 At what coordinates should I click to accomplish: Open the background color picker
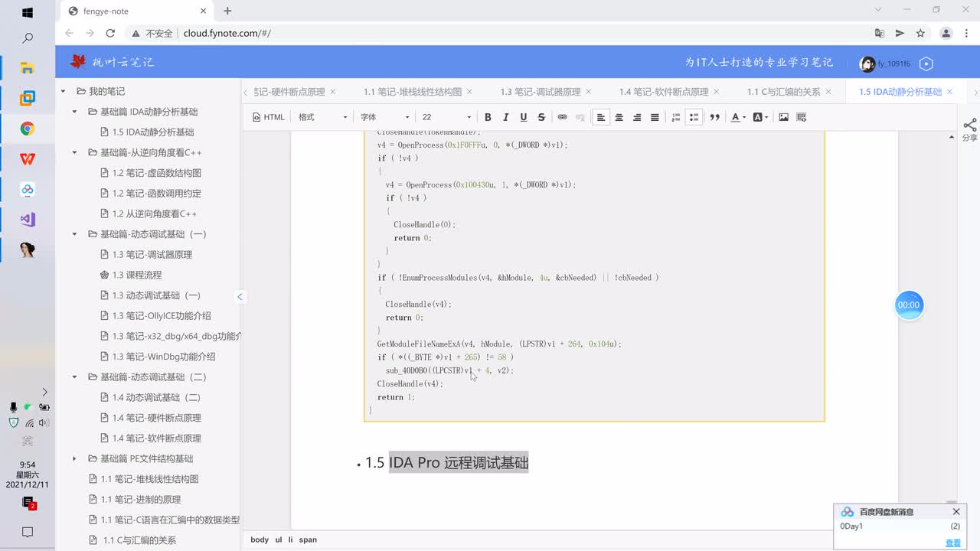(x=760, y=117)
